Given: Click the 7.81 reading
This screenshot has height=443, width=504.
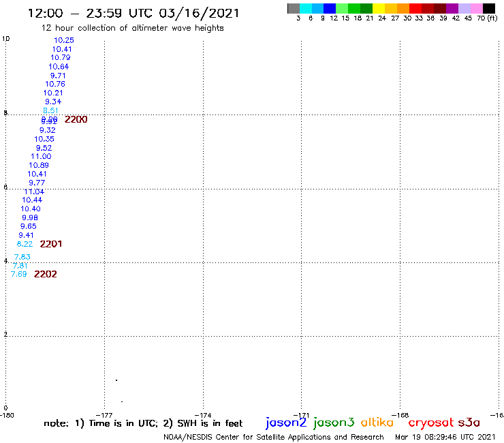Looking at the screenshot, I should (x=20, y=266).
